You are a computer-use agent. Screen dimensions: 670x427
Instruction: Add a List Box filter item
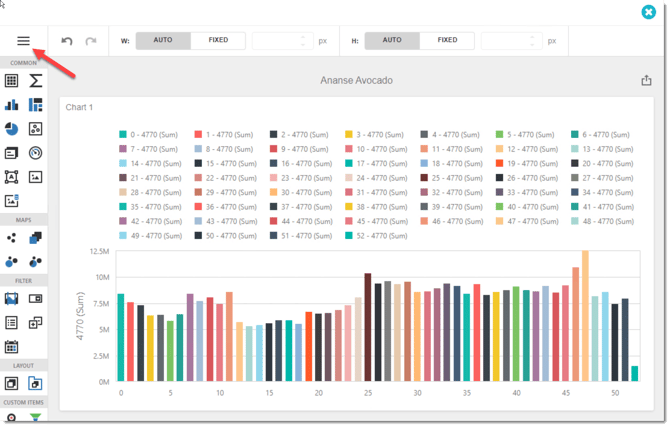click(x=12, y=323)
